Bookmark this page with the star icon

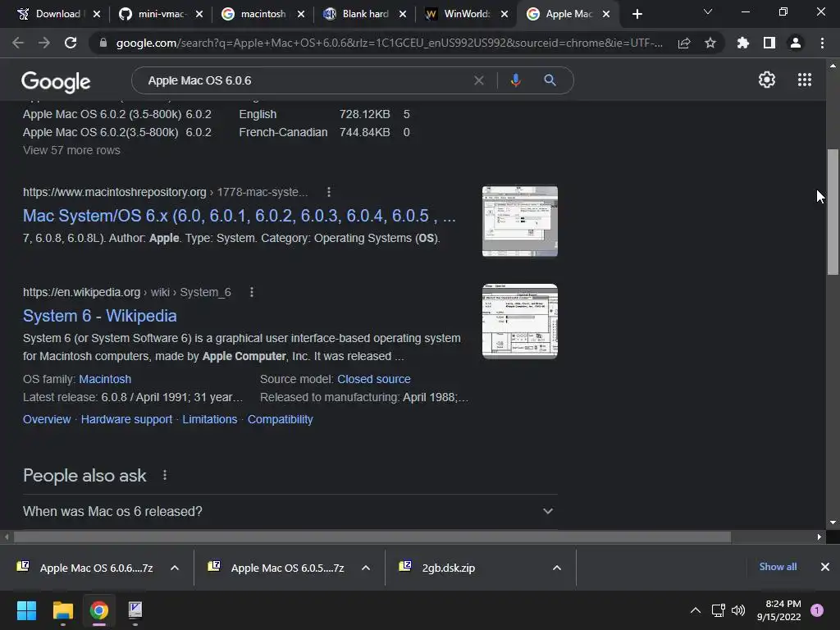tap(710, 43)
